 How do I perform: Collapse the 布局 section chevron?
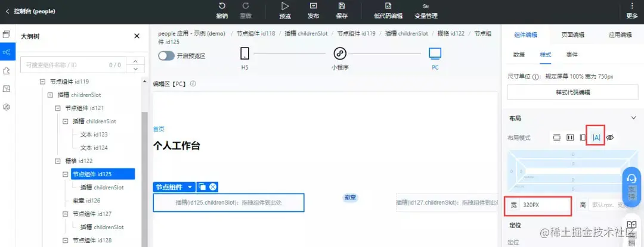pos(633,118)
